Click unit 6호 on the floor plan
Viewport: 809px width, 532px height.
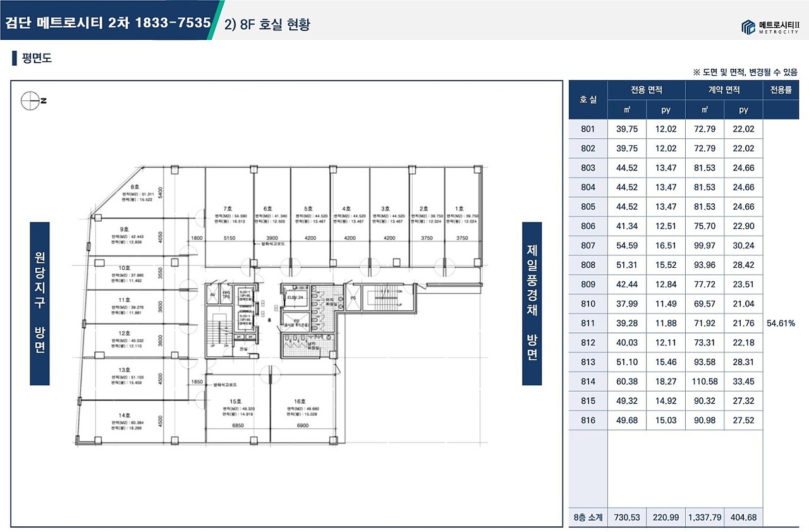tap(267, 209)
